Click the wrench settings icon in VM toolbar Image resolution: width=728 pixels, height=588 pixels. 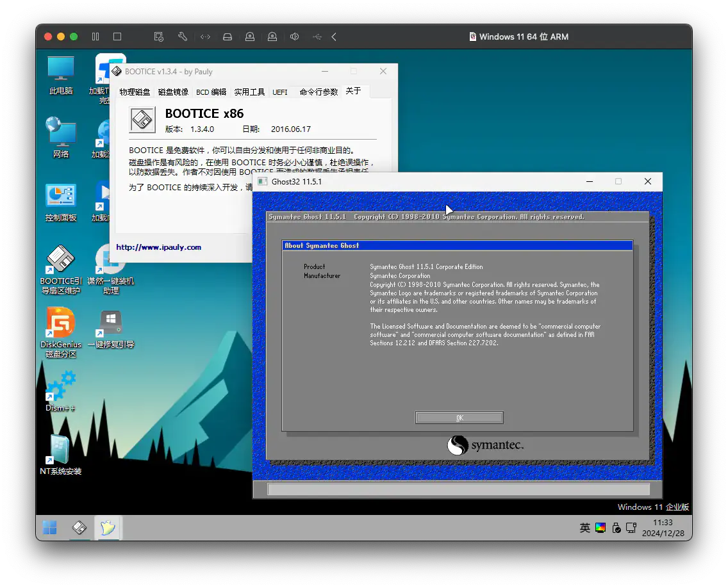(182, 37)
